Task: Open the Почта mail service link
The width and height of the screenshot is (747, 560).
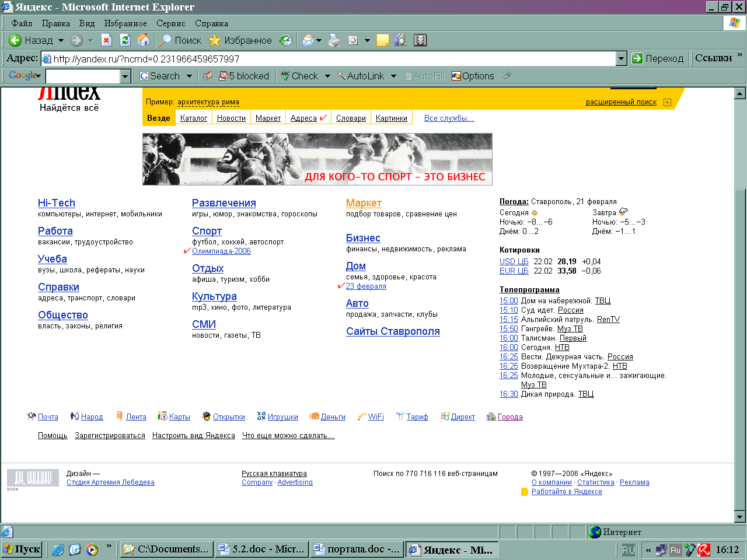Action: click(x=48, y=416)
